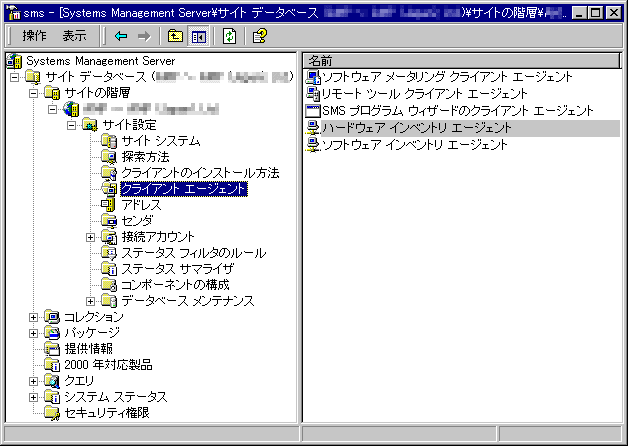Screen dimensions: 629x447
Task: Expand the パッケージ node
Action: pos(34,333)
